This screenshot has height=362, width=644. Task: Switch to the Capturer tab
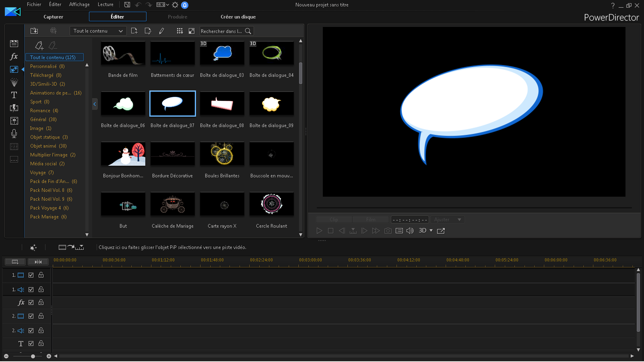coord(53,17)
